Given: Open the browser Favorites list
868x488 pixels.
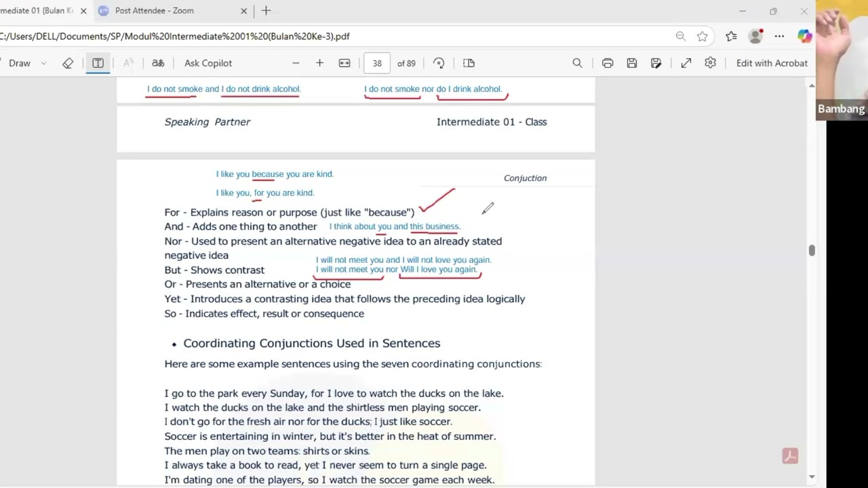Looking at the screenshot, I should [731, 37].
